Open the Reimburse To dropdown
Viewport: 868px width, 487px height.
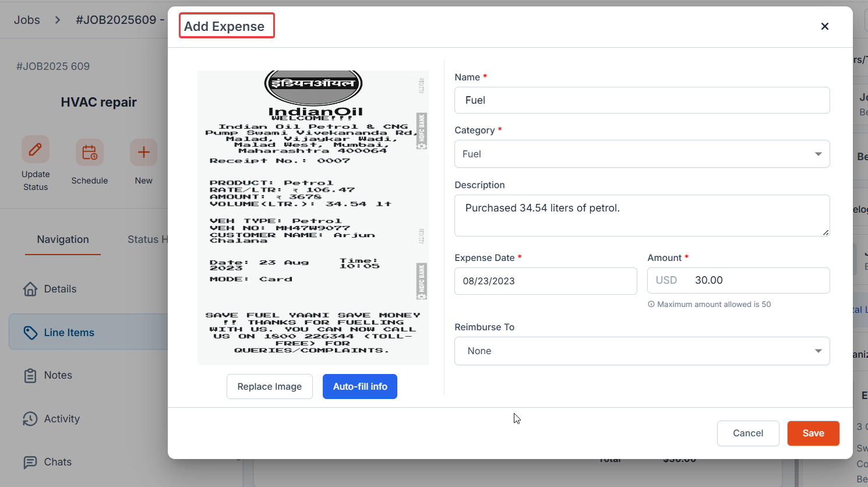click(642, 351)
